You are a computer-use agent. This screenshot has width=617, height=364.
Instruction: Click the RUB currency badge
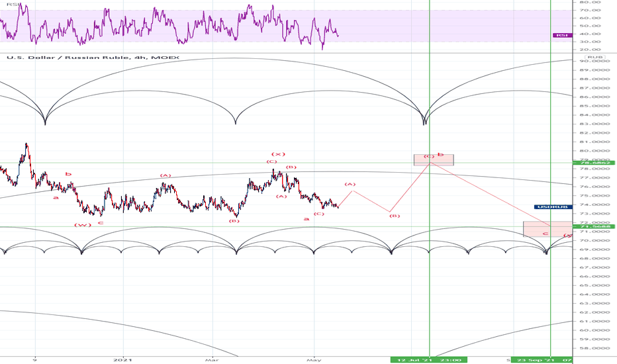coord(594,58)
